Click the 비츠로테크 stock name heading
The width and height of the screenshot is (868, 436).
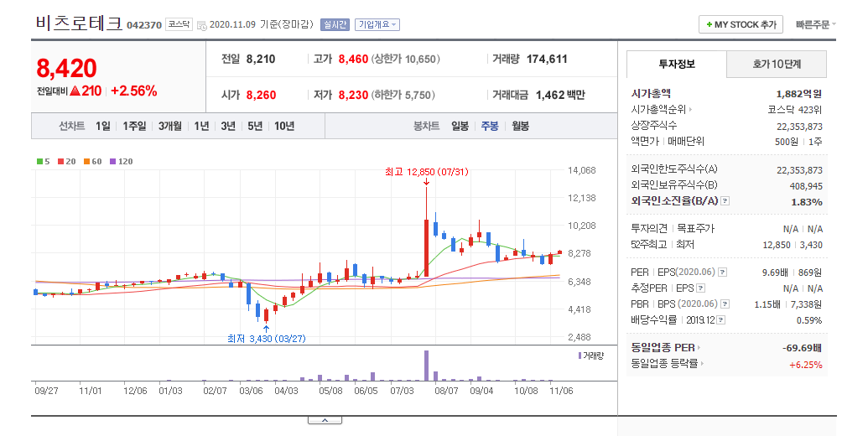pyautogui.click(x=79, y=23)
